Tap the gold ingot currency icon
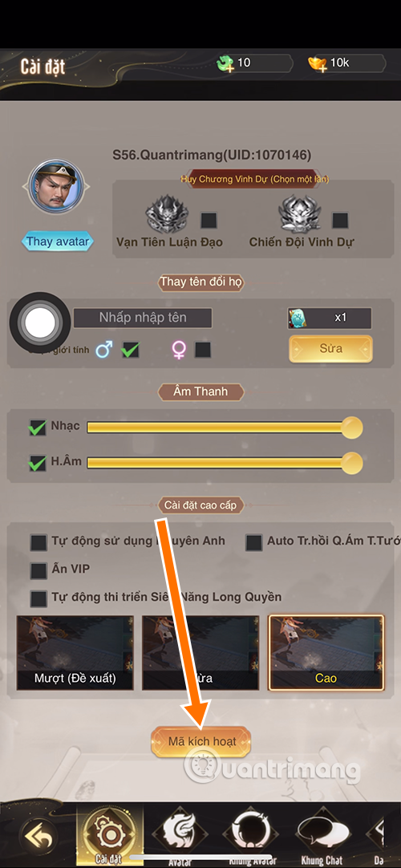401x868 pixels. [x=318, y=63]
